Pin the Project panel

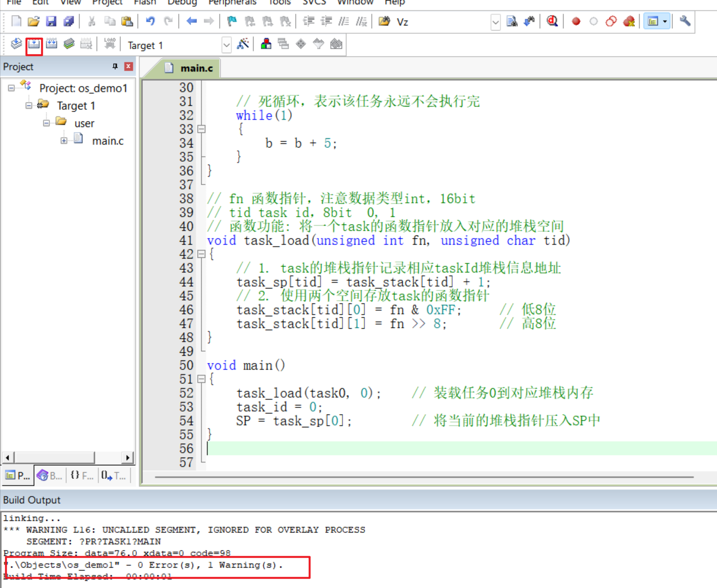[115, 66]
